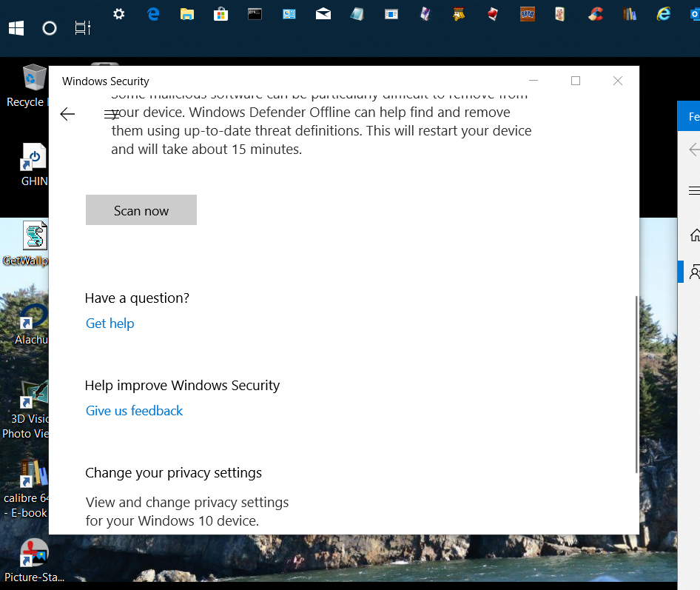Screen dimensions: 700x590
Task: Open Settings gear on the taskbar
Action: click(x=118, y=14)
